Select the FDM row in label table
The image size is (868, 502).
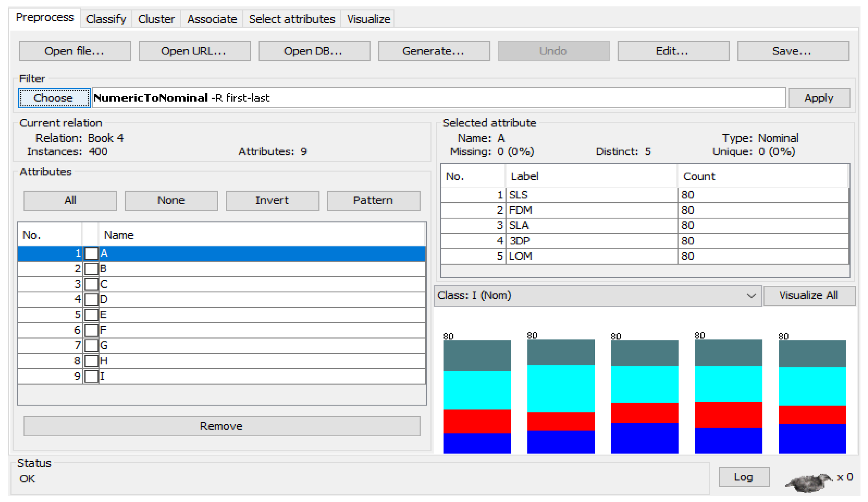pyautogui.click(x=592, y=210)
